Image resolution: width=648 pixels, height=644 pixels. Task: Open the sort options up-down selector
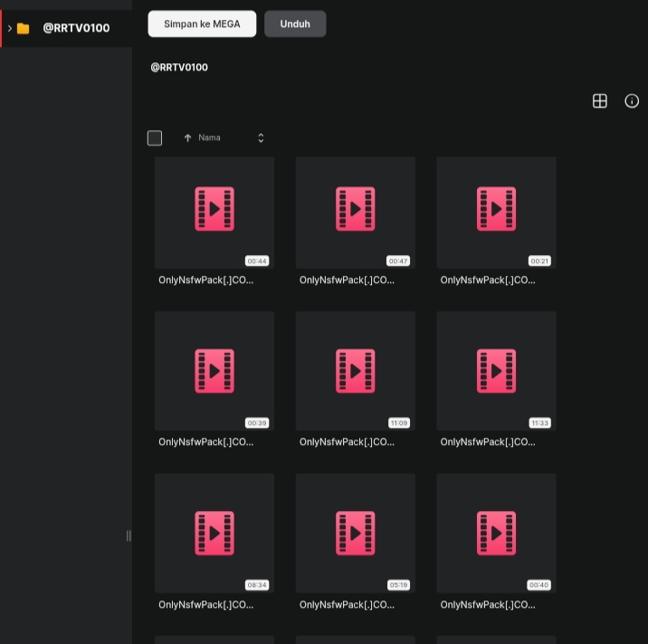(261, 137)
